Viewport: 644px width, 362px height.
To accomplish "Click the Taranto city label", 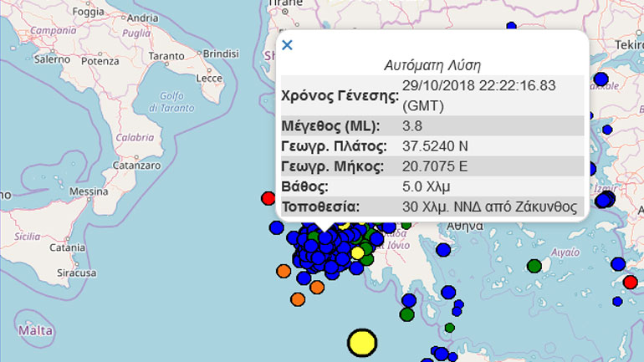I will click(x=166, y=56).
